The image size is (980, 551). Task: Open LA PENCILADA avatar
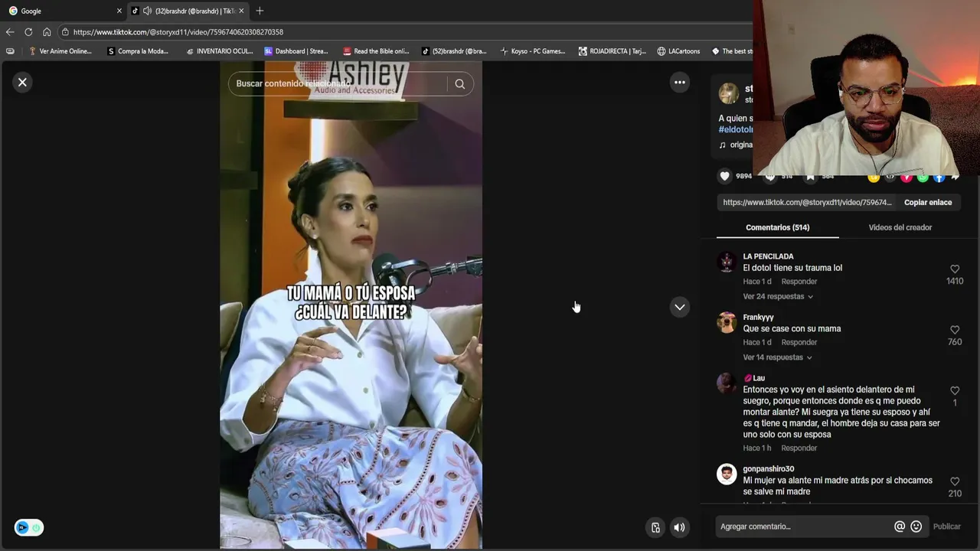pyautogui.click(x=727, y=262)
